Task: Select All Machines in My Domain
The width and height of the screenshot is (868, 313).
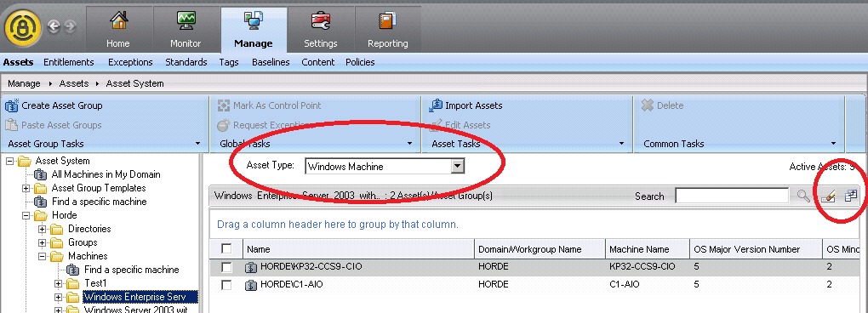Action: coord(106,174)
